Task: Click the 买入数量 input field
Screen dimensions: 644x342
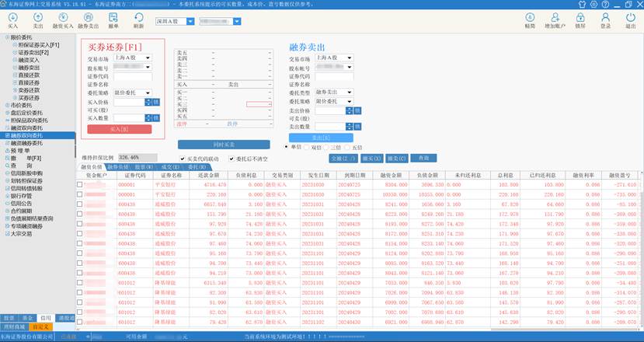Action: (129, 118)
